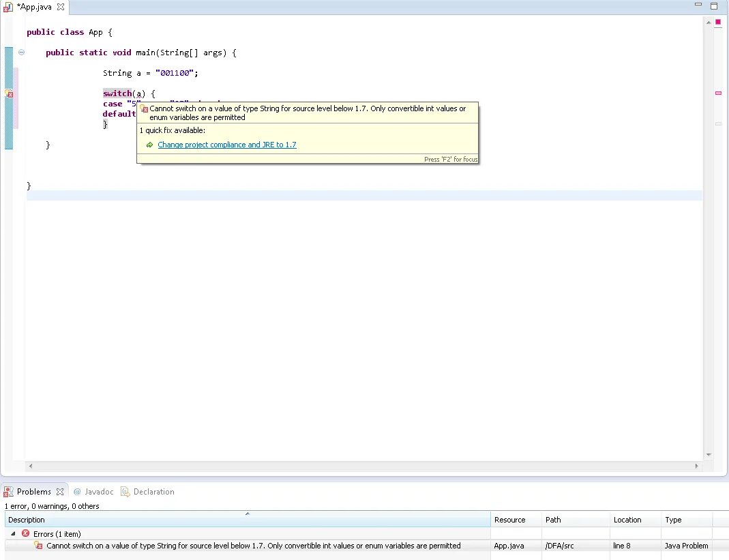Screen dimensions: 729x560
Task: Sort problems by Type column
Action: [x=686, y=520]
